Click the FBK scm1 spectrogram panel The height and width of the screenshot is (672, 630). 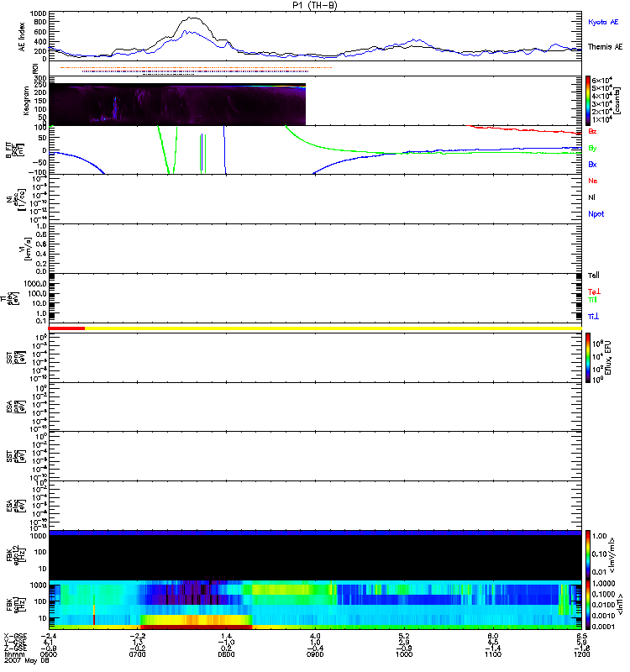[x=316, y=605]
